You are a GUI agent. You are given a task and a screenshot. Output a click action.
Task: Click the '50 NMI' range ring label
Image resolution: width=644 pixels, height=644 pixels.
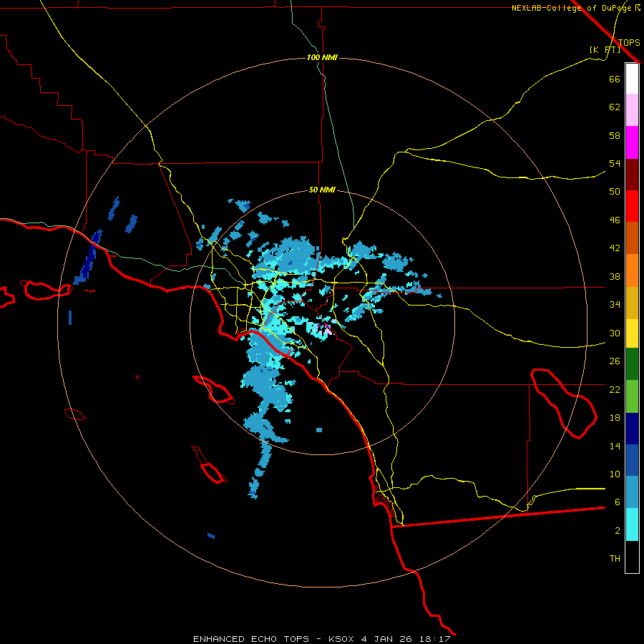[322, 190]
